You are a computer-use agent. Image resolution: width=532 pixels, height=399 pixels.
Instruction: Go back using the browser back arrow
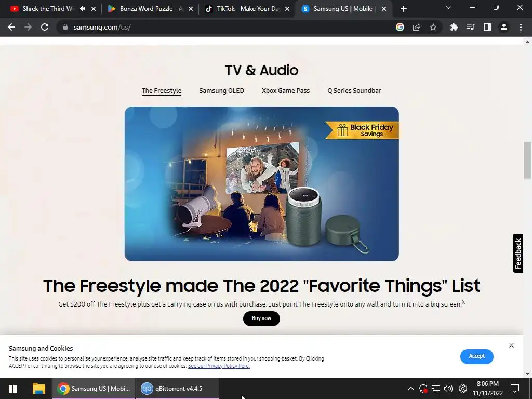(11, 27)
